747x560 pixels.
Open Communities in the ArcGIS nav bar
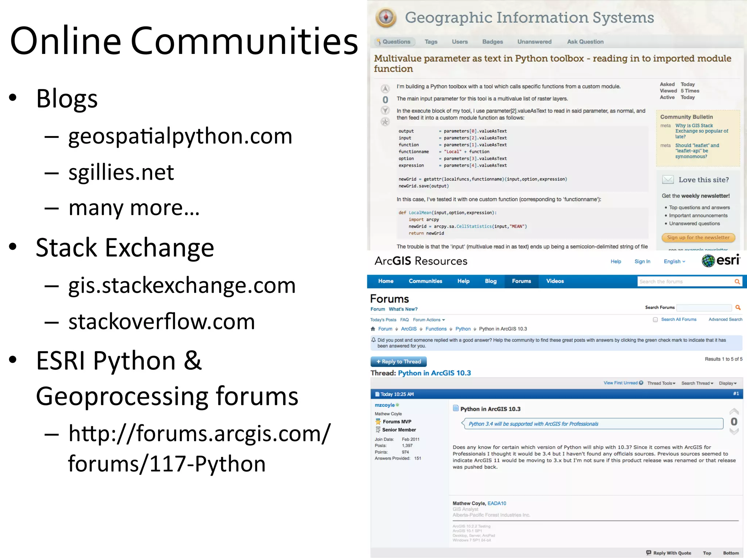click(x=425, y=281)
